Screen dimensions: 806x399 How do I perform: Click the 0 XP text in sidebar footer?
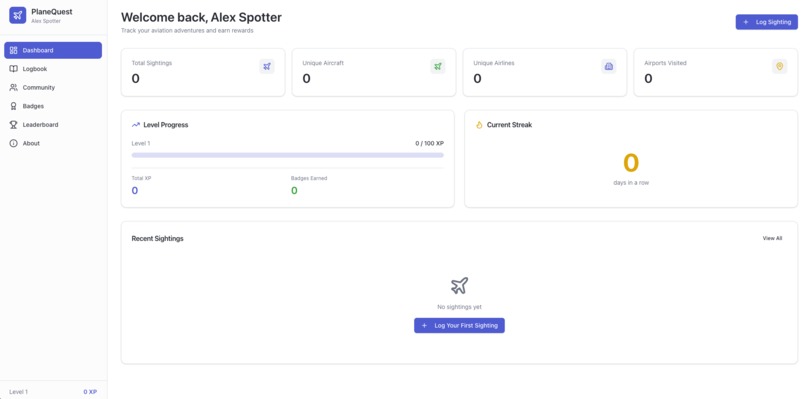(90, 392)
